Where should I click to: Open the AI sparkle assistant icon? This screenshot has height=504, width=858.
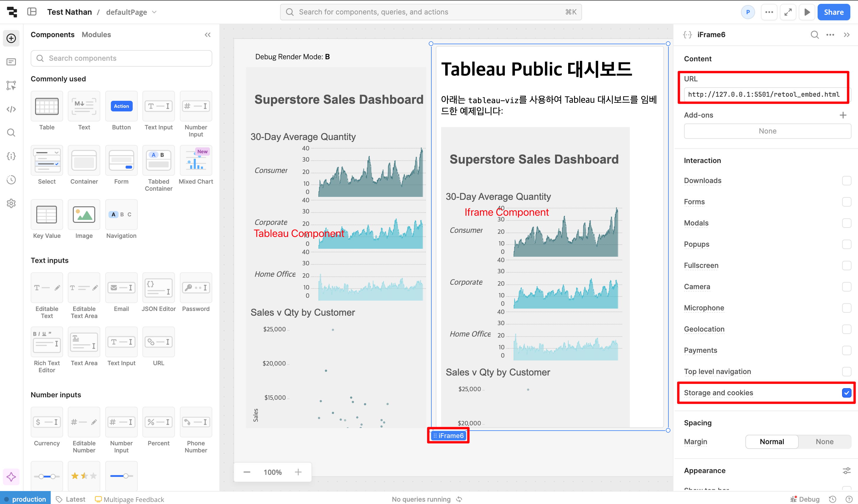11,477
